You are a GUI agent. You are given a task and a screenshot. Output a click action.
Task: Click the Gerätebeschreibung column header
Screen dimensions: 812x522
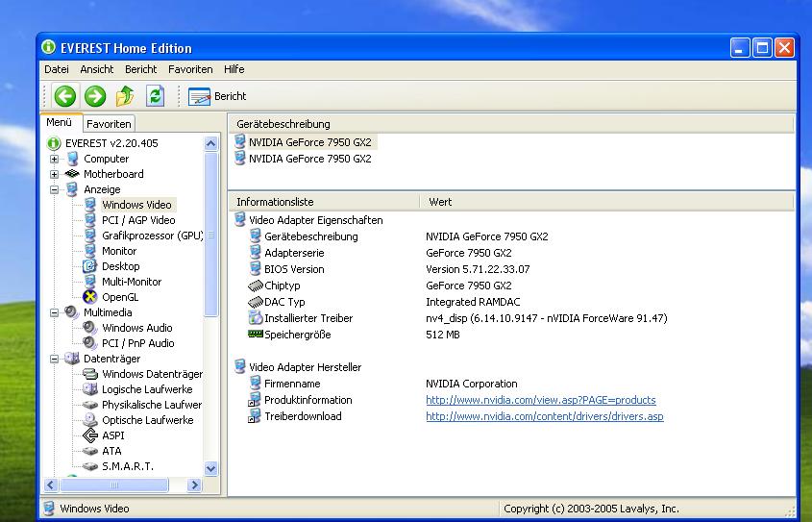point(511,124)
